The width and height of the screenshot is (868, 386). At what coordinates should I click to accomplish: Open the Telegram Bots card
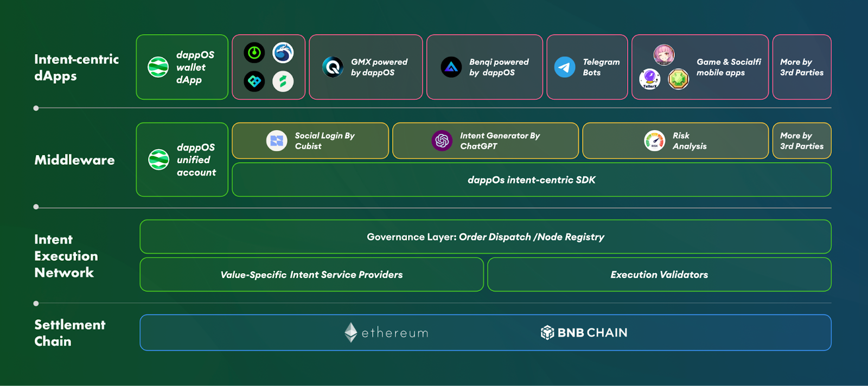(587, 67)
